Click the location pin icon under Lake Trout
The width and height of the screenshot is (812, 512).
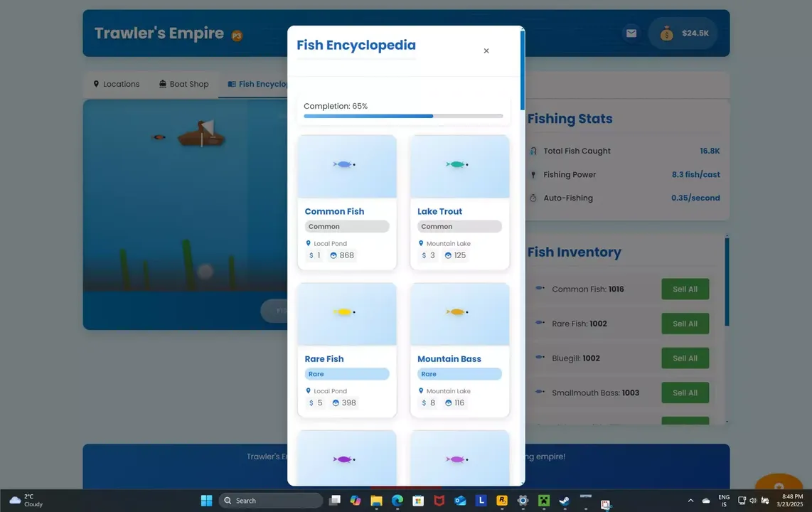[421, 243]
